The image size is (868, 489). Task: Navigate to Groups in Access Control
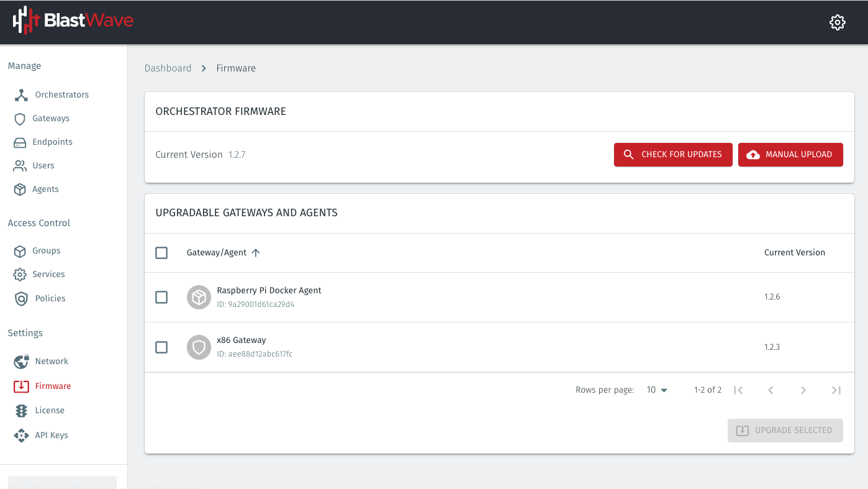click(47, 251)
